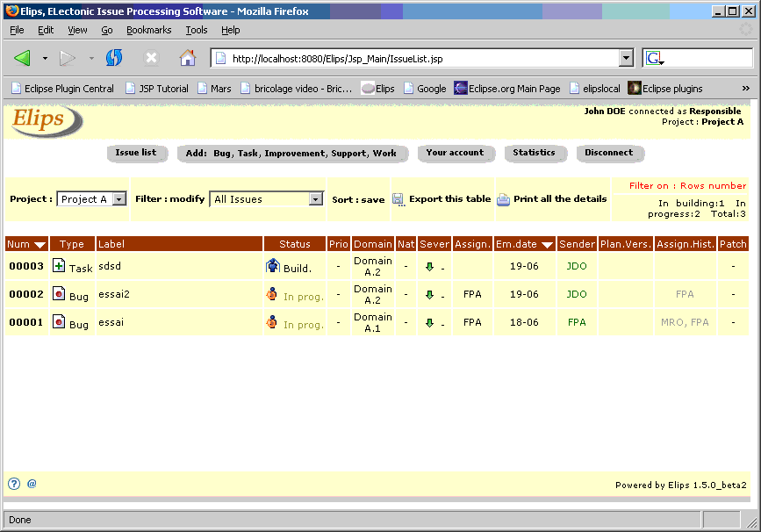The height and width of the screenshot is (532, 761).
Task: Click the severity arrow icon in row 00001
Action: [x=429, y=323]
